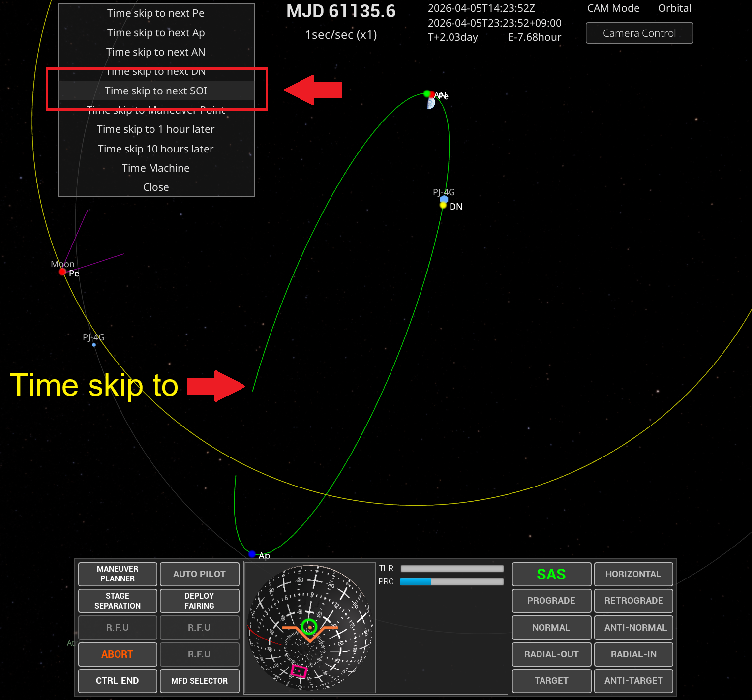The height and width of the screenshot is (700, 752).
Task: Choose Time skip to next Ap
Action: tap(156, 33)
